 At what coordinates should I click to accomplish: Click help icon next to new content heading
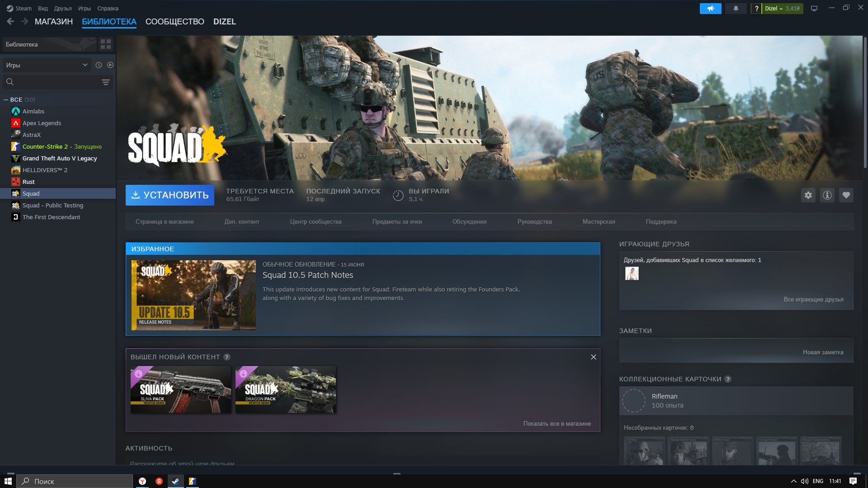(x=227, y=357)
